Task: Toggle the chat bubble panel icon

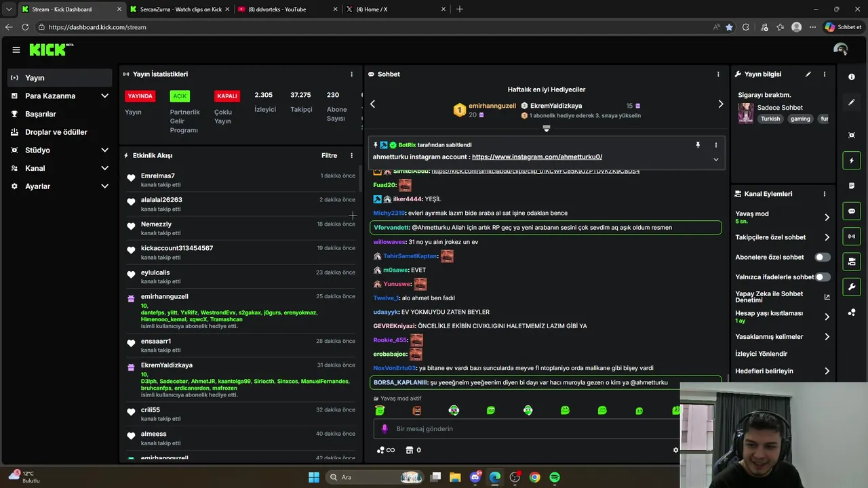Action: pyautogui.click(x=852, y=211)
